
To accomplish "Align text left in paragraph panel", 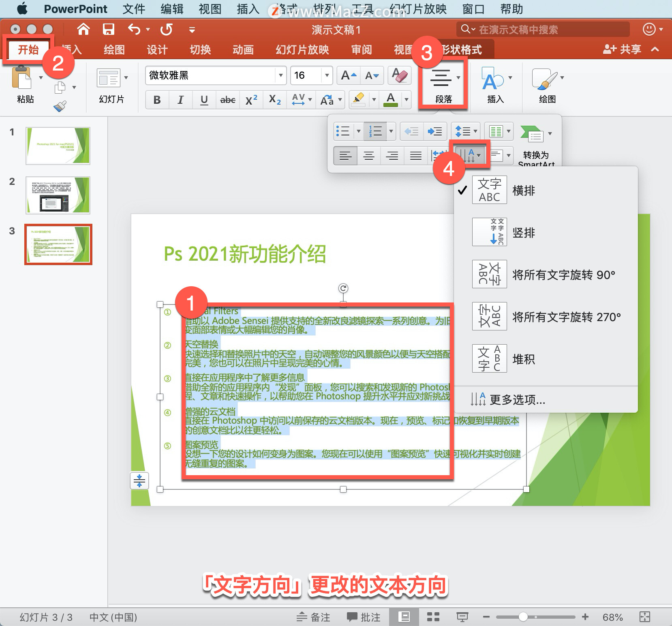I will [345, 155].
